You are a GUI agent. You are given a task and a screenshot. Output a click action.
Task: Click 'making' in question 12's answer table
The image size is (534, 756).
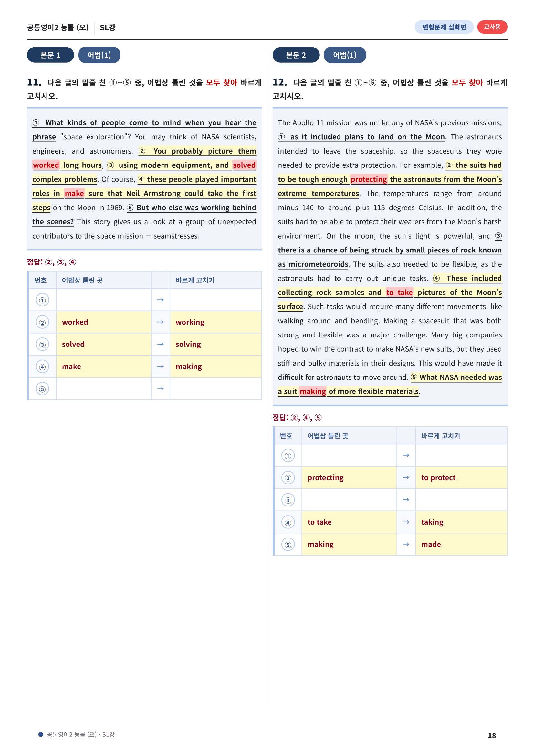pyautogui.click(x=349, y=544)
